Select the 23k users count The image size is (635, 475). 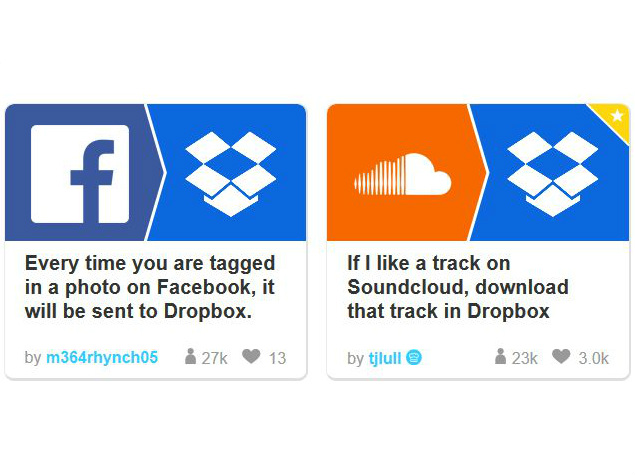(x=525, y=358)
